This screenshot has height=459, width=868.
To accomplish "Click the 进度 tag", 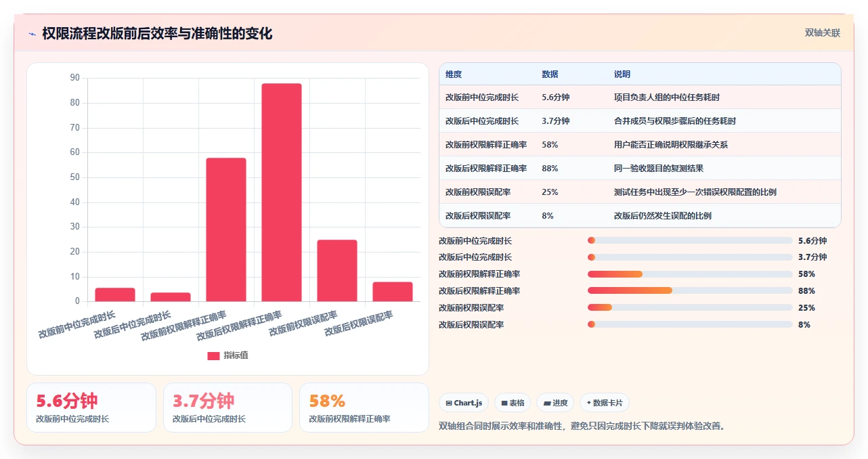I will point(555,403).
